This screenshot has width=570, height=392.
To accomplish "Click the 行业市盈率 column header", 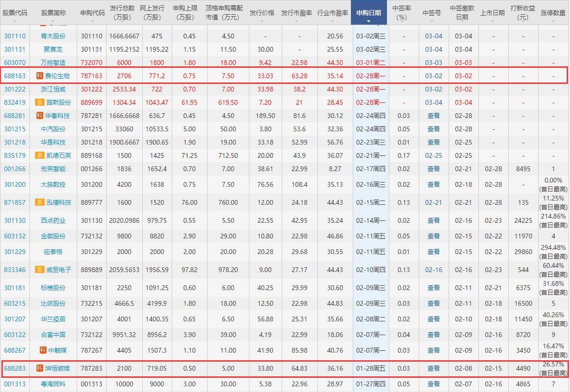I will 333,13.
